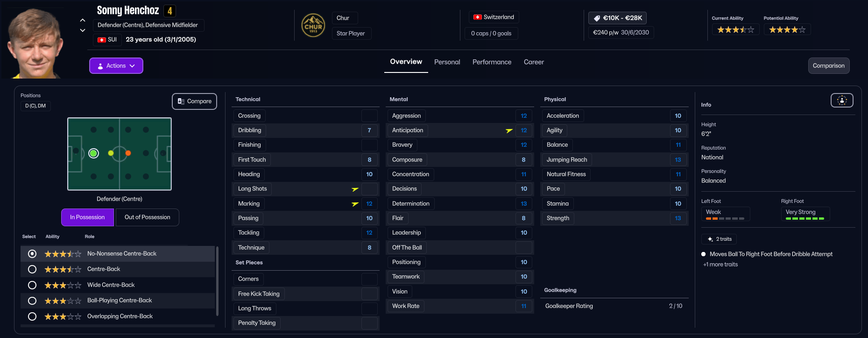
Task: Go to next player with down chevron
Action: pos(83,30)
